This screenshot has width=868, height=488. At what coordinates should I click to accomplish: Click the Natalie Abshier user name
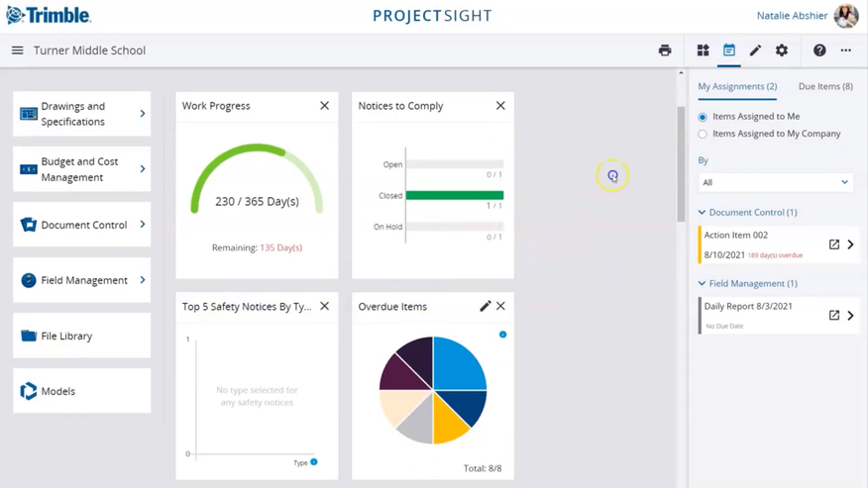tap(792, 16)
